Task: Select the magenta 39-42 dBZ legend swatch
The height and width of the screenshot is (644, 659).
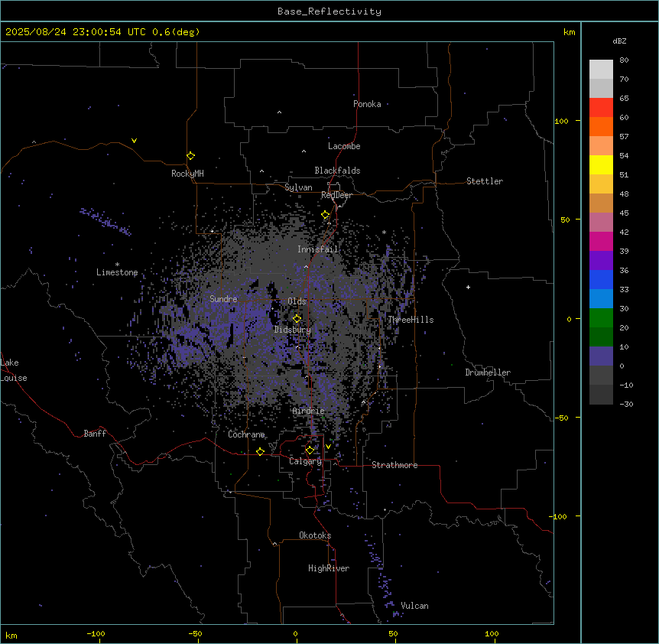Action: pos(601,241)
